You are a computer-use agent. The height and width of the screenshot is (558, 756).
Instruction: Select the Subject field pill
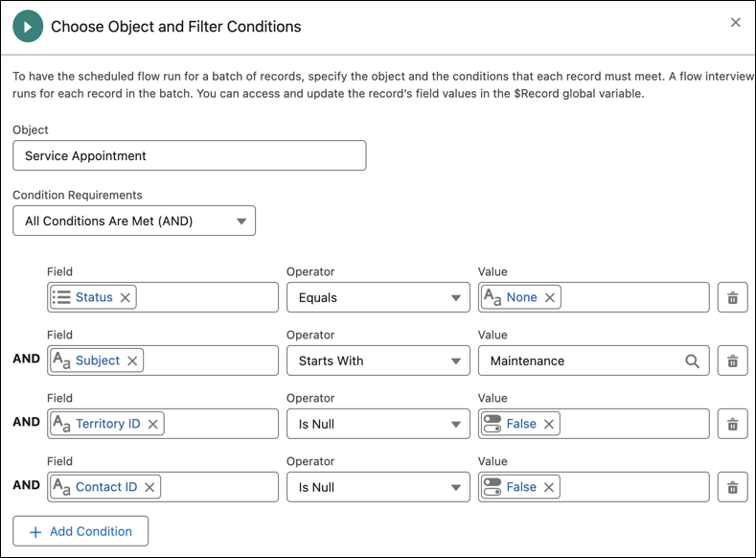pos(97,360)
